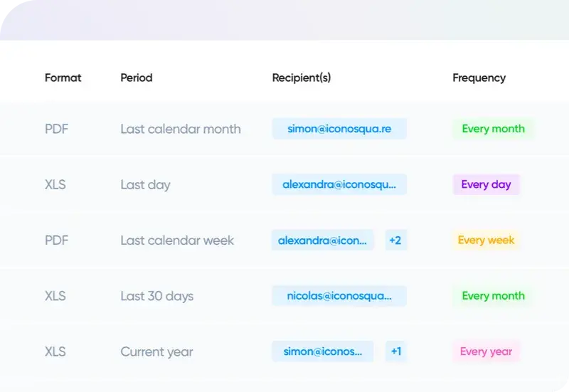
Task: Click the simon@iconos... chip in Current year row
Action: (x=322, y=351)
